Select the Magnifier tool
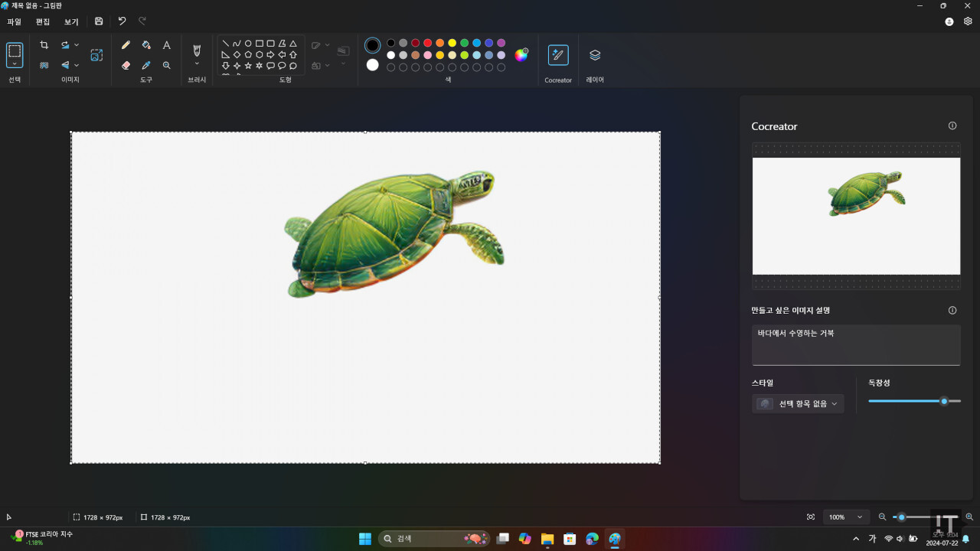The width and height of the screenshot is (980, 551). tap(166, 66)
